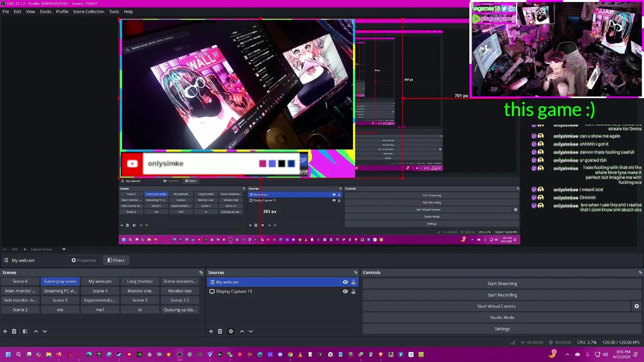Image resolution: width=644 pixels, height=362 pixels.
Task: Add a new source in Sources dock
Action: (211, 331)
